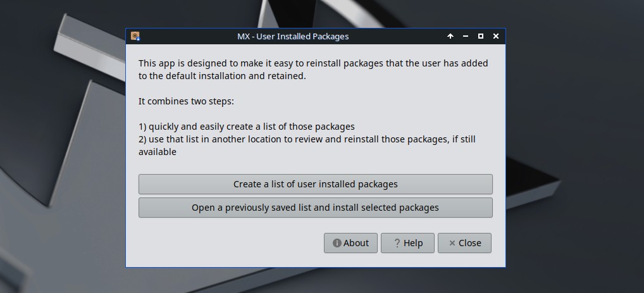
Task: Click the Close button at dialog bottom
Action: pos(464,243)
